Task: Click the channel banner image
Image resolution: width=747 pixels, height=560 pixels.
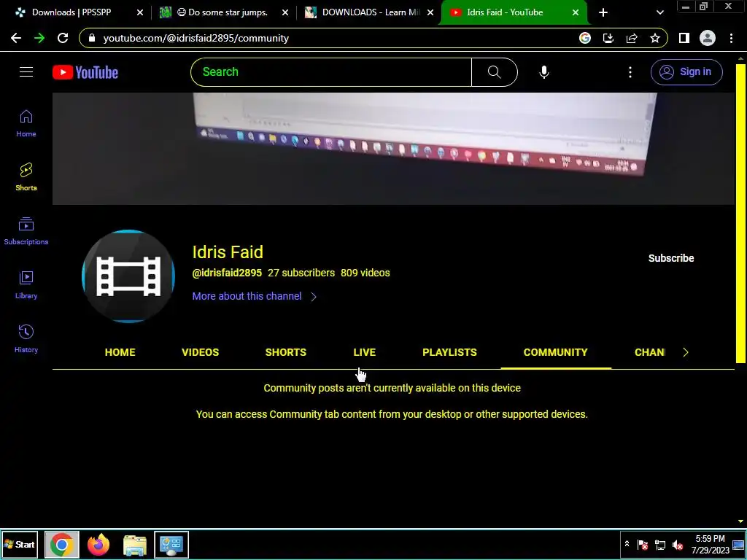Action: pyautogui.click(x=393, y=149)
